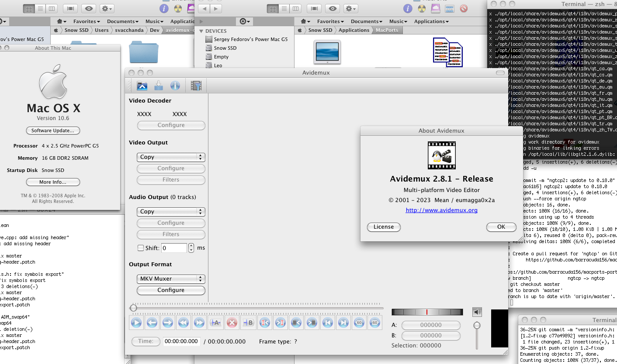617x364 pixels.
Task: Click the jog wheel shuttle control
Action: tap(427, 312)
